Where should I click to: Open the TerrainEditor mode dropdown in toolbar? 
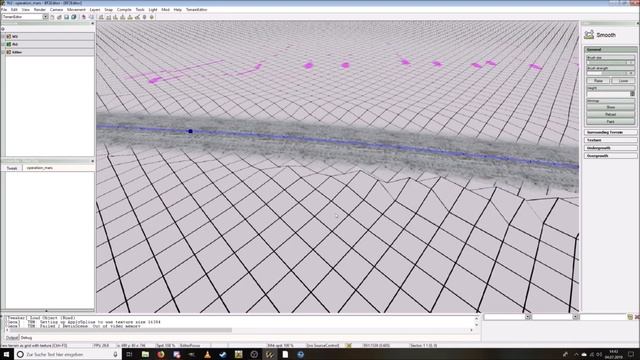tap(25, 17)
